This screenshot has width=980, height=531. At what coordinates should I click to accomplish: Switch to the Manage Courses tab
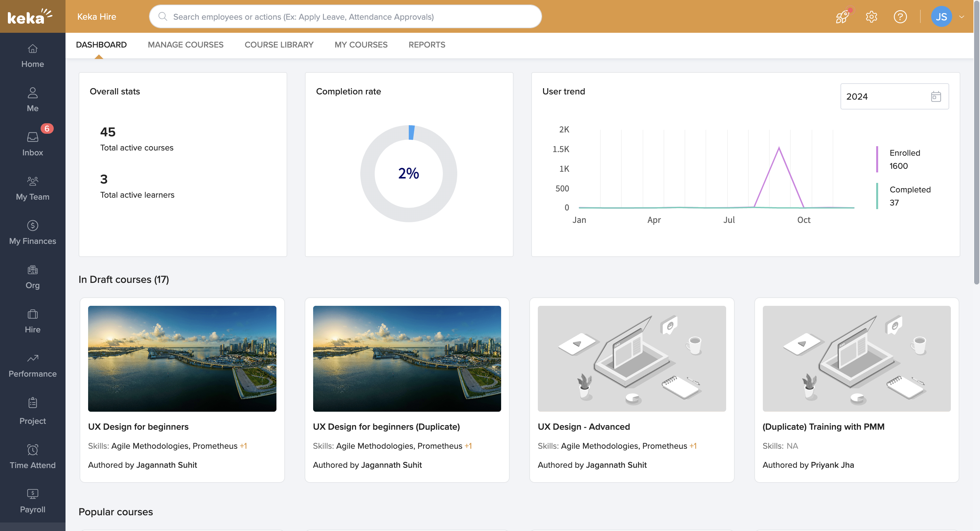(185, 45)
